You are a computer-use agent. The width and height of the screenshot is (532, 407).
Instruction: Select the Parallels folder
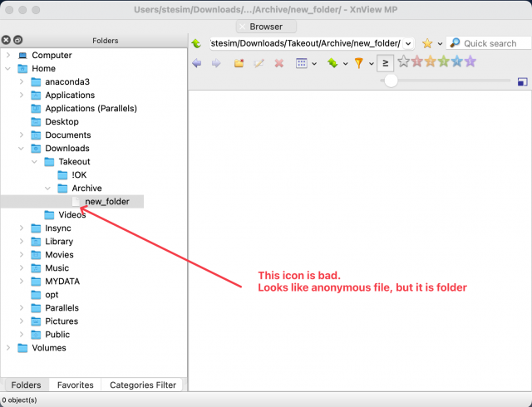pyautogui.click(x=62, y=308)
